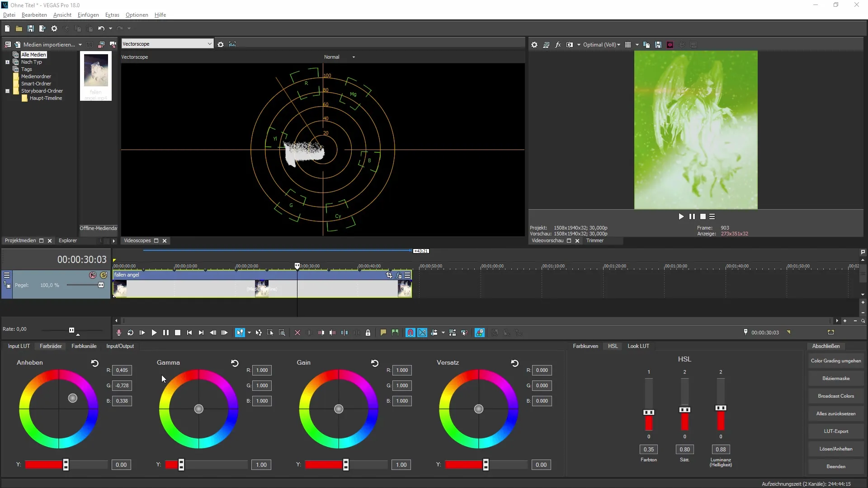
Task: Click the Farbkurven (color curves) tab
Action: (x=585, y=346)
